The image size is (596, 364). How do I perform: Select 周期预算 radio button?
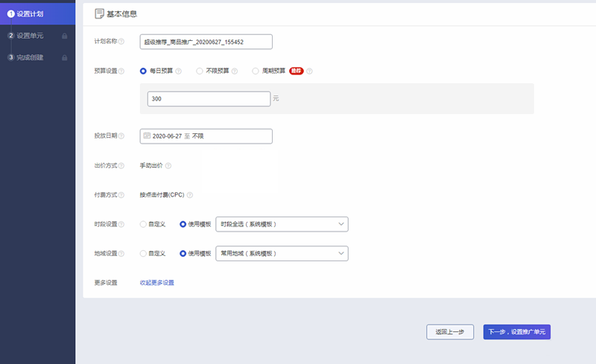[256, 71]
